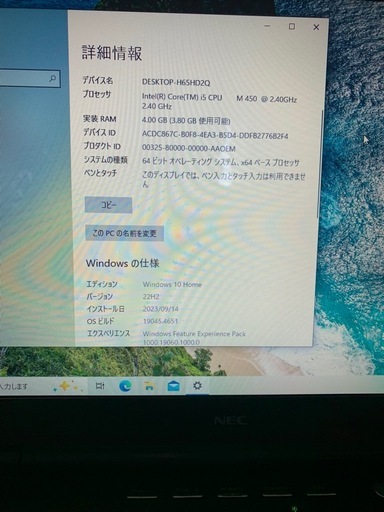Click the エクスペリエンス label

pos(108,333)
